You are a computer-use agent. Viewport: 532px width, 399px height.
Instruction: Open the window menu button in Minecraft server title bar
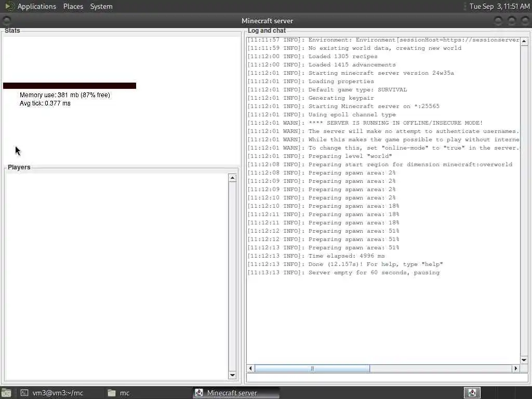click(6, 20)
